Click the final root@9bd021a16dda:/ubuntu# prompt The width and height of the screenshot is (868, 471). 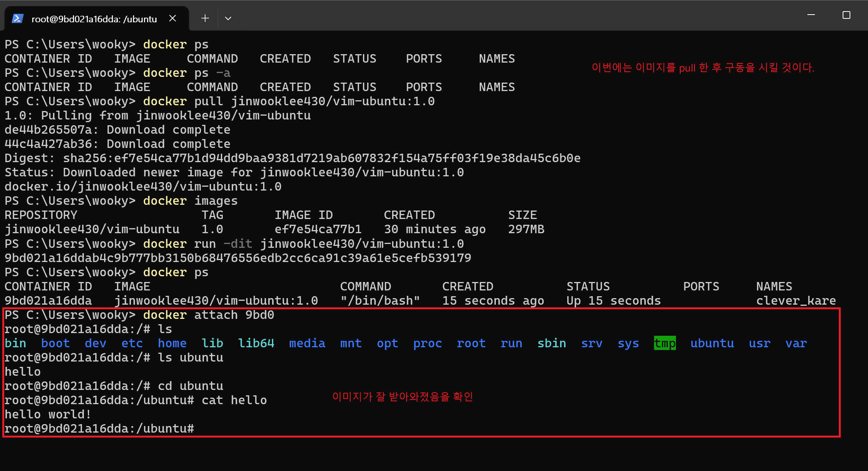[99, 429]
